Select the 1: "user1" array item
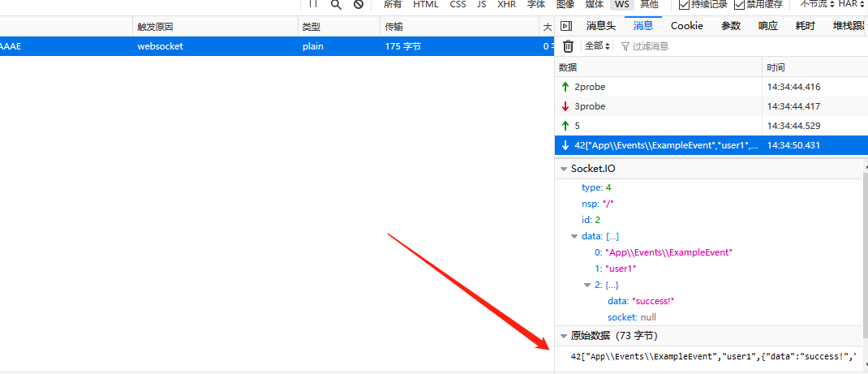The width and height of the screenshot is (868, 374). pyautogui.click(x=616, y=269)
